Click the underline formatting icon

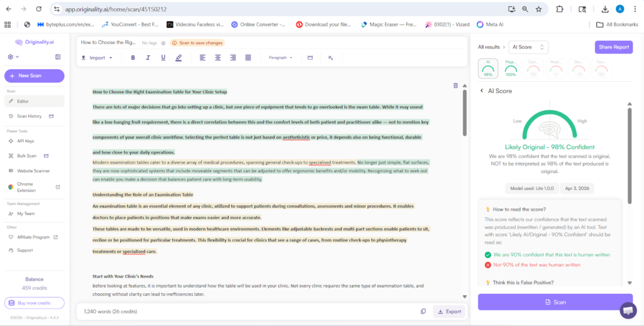click(163, 58)
